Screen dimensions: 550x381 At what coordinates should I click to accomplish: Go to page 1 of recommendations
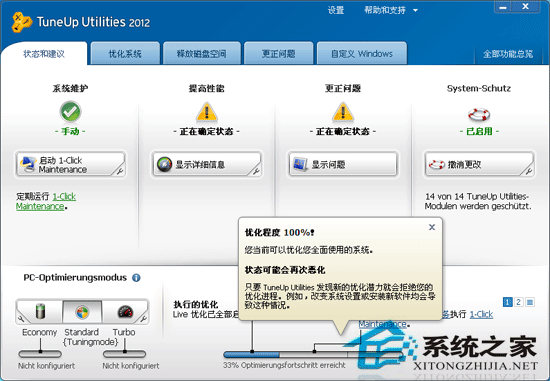(x=507, y=302)
